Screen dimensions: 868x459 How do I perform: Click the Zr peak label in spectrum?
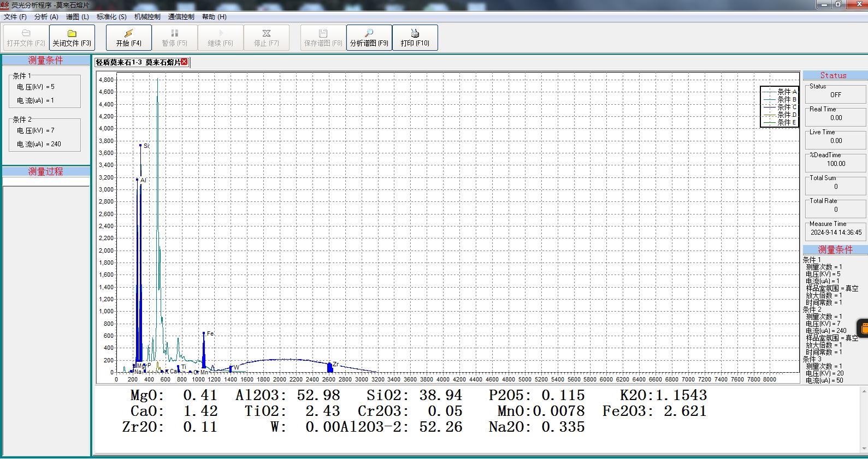(336, 364)
